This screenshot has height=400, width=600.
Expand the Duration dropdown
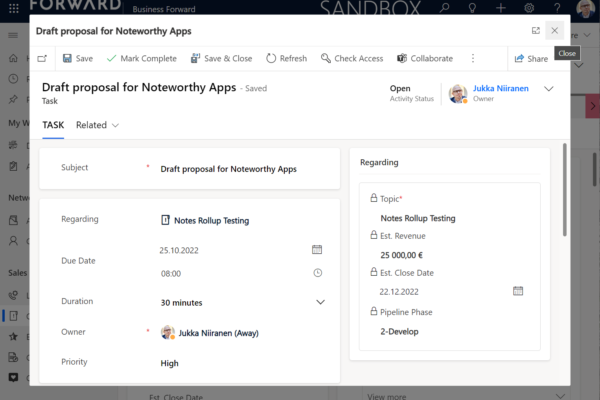pyautogui.click(x=320, y=302)
